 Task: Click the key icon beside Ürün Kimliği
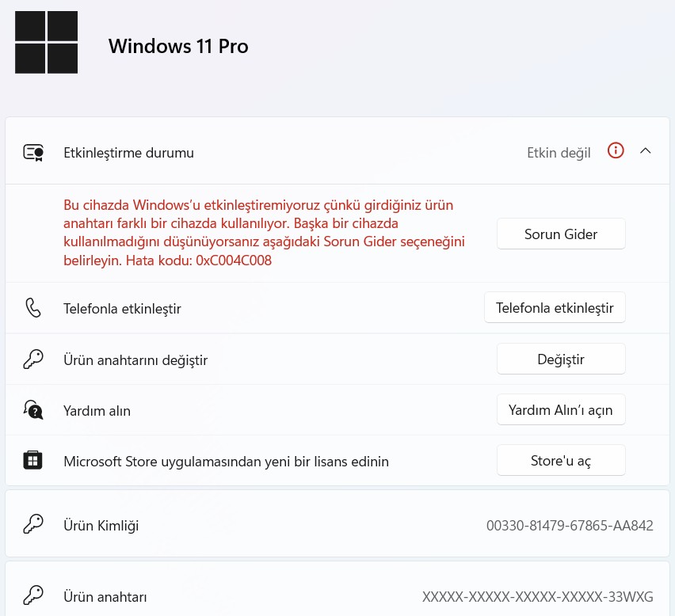coord(33,524)
